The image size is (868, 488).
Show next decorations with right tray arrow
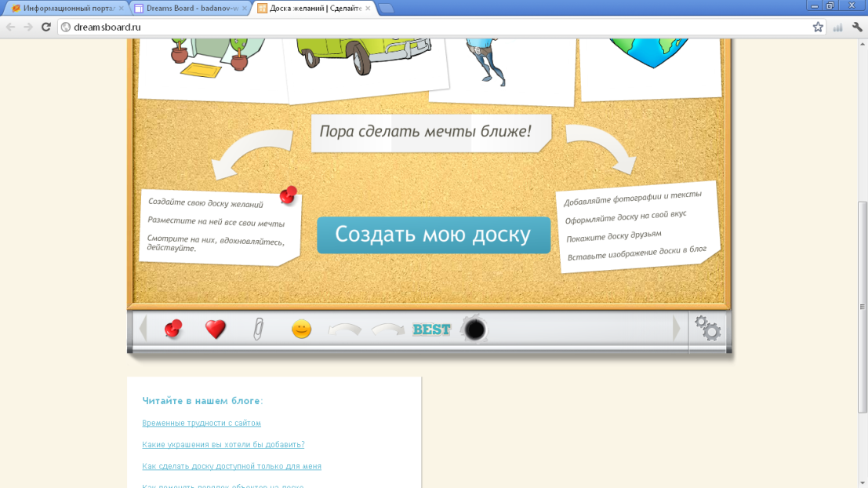[676, 329]
